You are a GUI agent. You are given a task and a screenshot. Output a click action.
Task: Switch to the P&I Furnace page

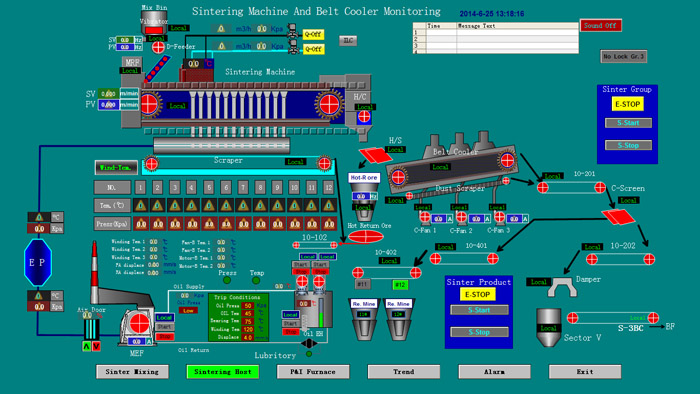pyautogui.click(x=313, y=371)
